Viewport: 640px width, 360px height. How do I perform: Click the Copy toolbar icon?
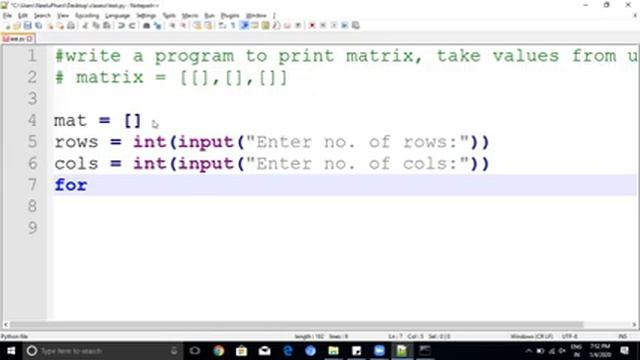(x=95, y=25)
